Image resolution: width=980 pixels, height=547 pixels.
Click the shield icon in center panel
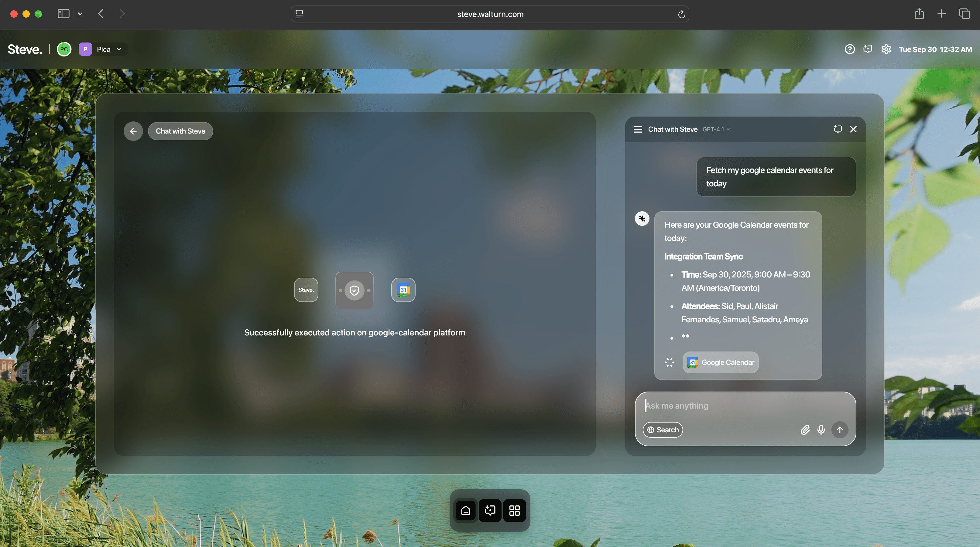coord(354,290)
